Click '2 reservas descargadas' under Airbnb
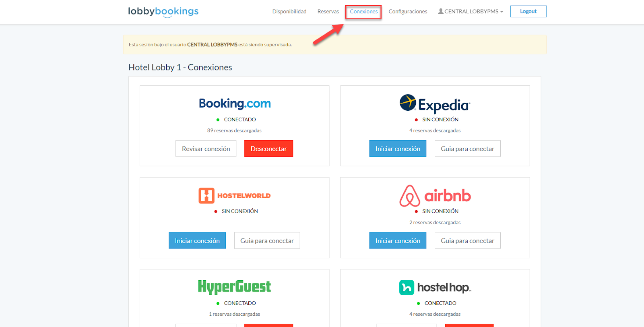 pyautogui.click(x=435, y=222)
